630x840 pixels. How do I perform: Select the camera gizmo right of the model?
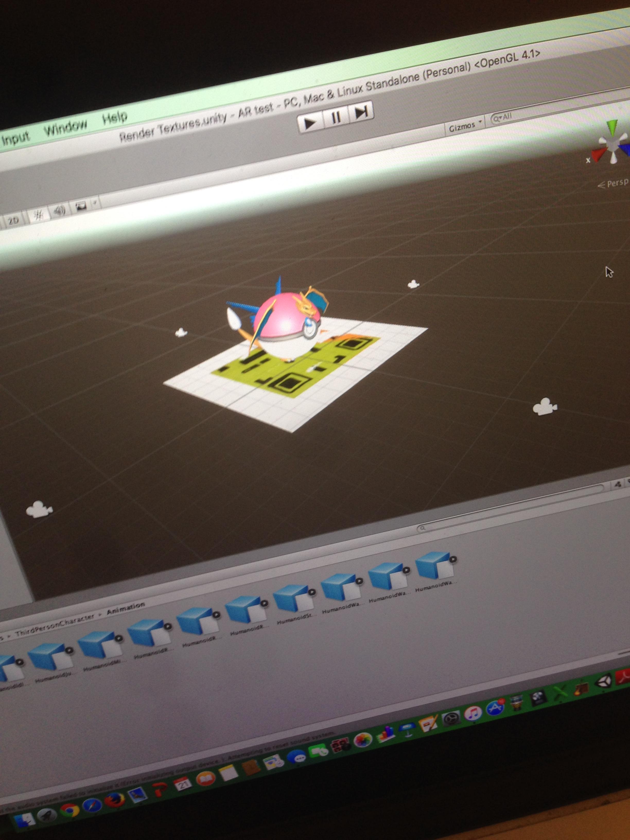pyautogui.click(x=413, y=284)
